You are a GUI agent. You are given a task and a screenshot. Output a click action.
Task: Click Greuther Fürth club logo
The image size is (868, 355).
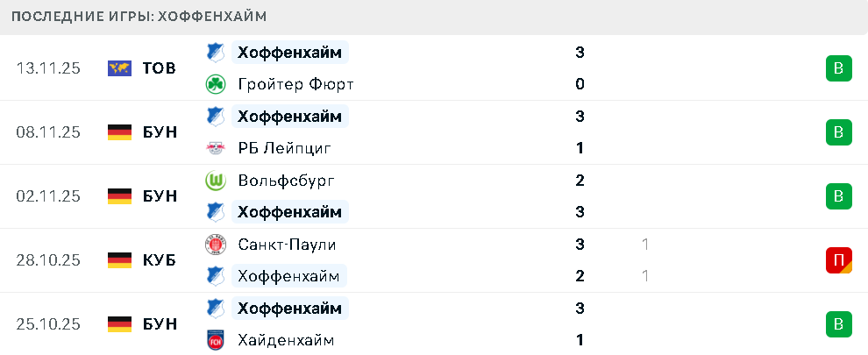(x=215, y=84)
